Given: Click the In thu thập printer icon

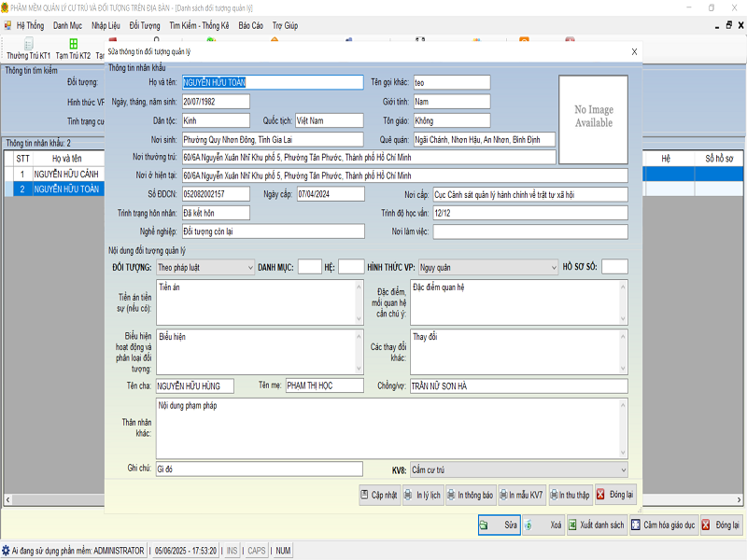Looking at the screenshot, I should [x=554, y=495].
